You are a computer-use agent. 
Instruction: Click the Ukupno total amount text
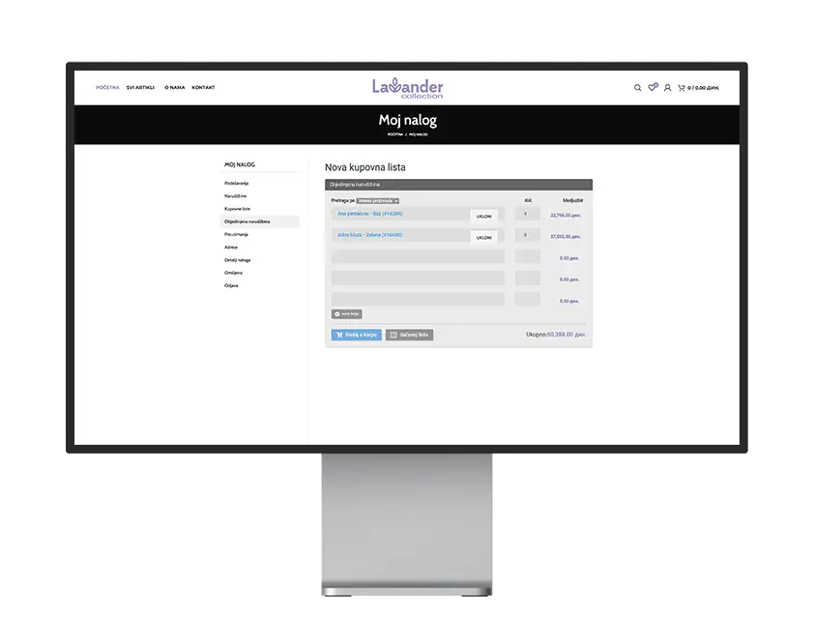555,335
